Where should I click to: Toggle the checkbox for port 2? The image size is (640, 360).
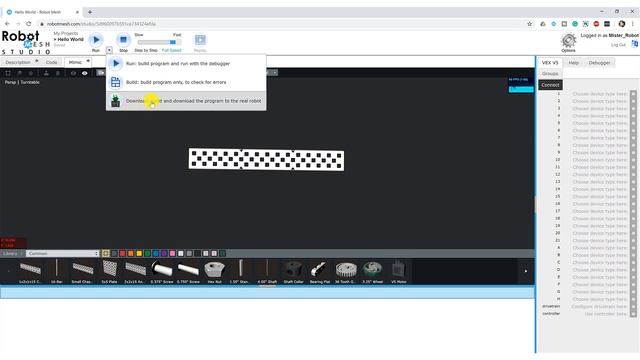coord(633,101)
